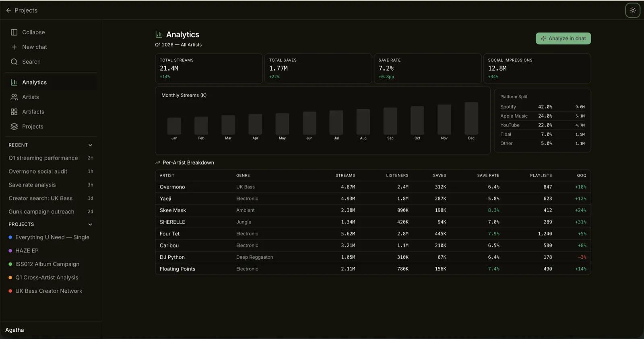Collapse the RECENT section chevron
The image size is (644, 339).
click(x=90, y=145)
